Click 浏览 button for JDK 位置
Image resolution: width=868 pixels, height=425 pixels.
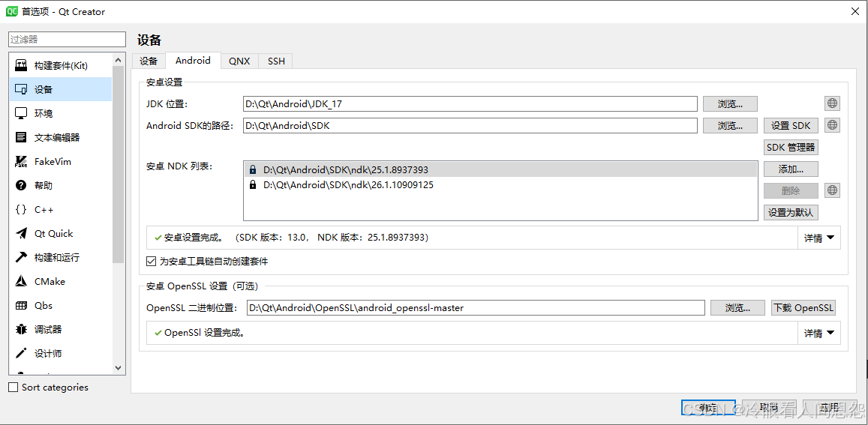[730, 103]
